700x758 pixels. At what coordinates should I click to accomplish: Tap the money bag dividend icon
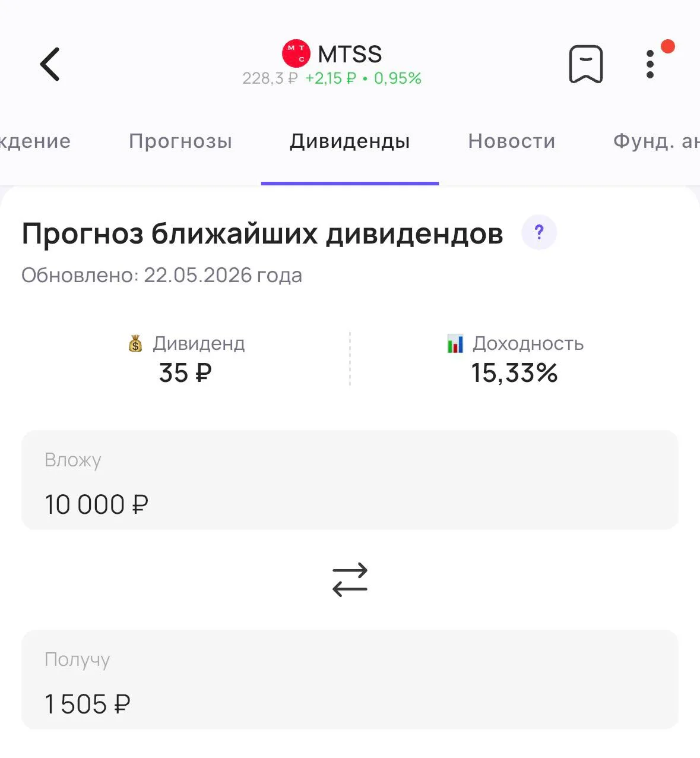135,343
